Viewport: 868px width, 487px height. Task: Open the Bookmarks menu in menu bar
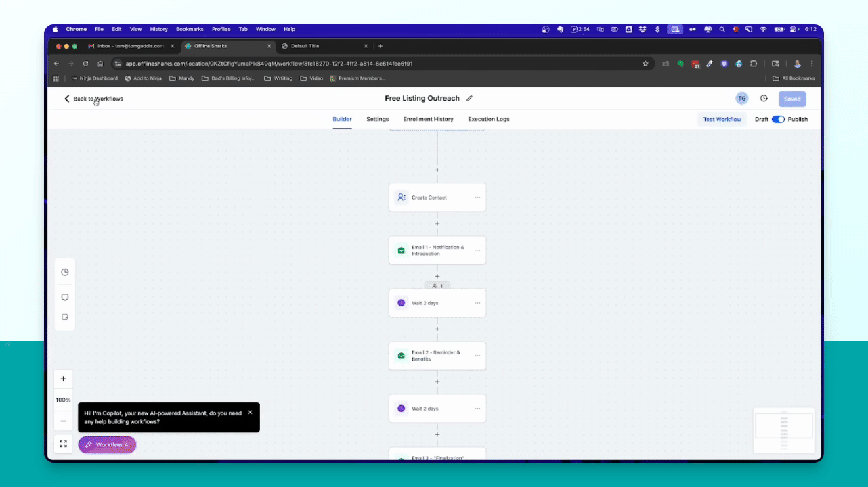tap(190, 29)
